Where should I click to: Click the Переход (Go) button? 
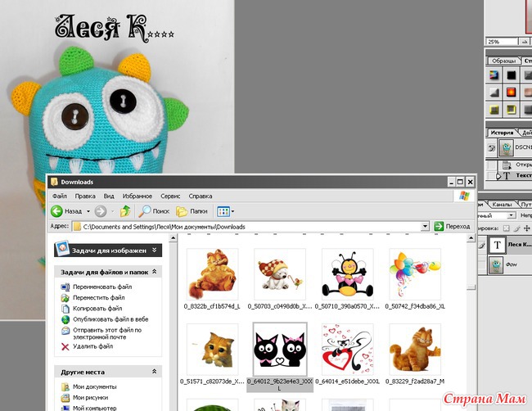click(453, 226)
